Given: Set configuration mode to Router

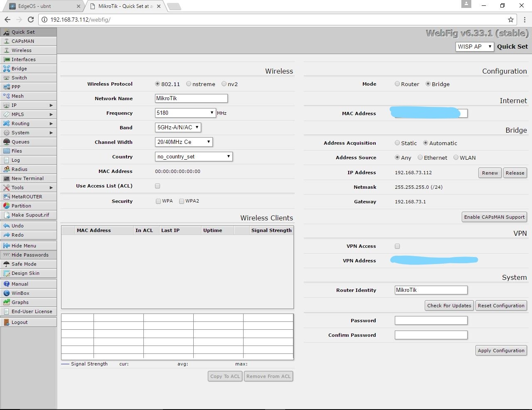Looking at the screenshot, I should tap(397, 84).
